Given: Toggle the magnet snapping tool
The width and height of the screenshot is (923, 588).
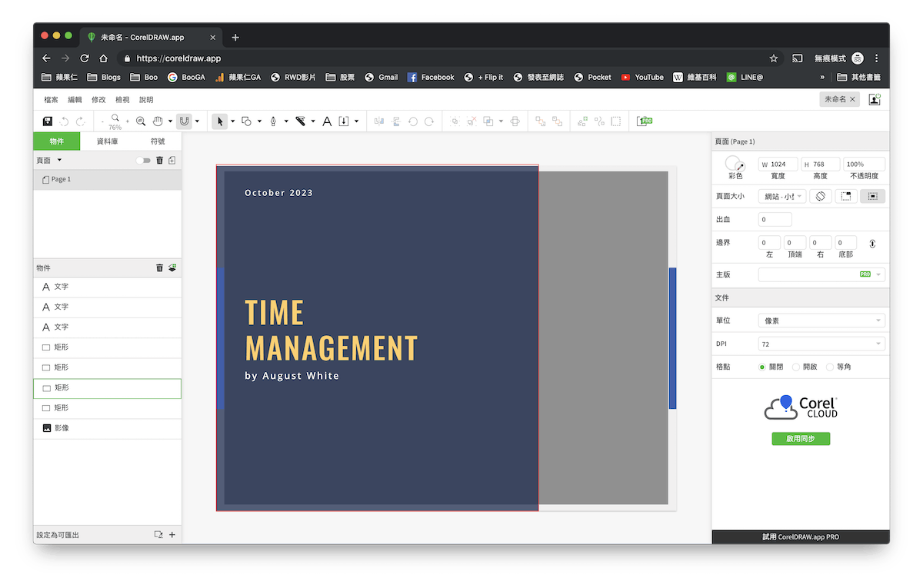Looking at the screenshot, I should 184,121.
